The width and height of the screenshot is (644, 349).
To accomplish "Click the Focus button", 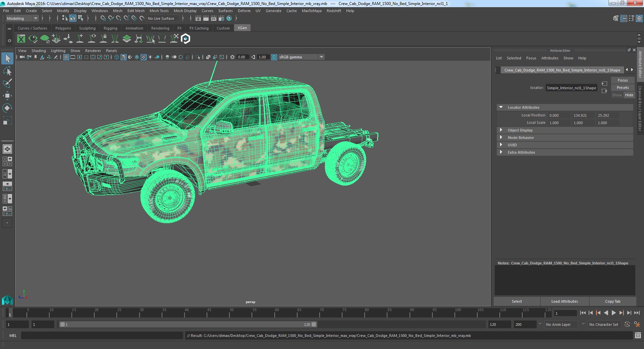I will click(x=623, y=80).
